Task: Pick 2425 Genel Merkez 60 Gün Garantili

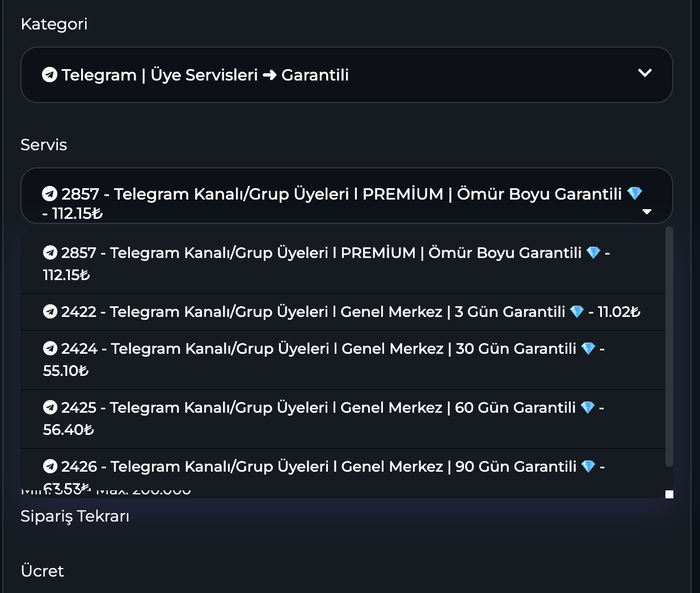Action: coord(343,419)
